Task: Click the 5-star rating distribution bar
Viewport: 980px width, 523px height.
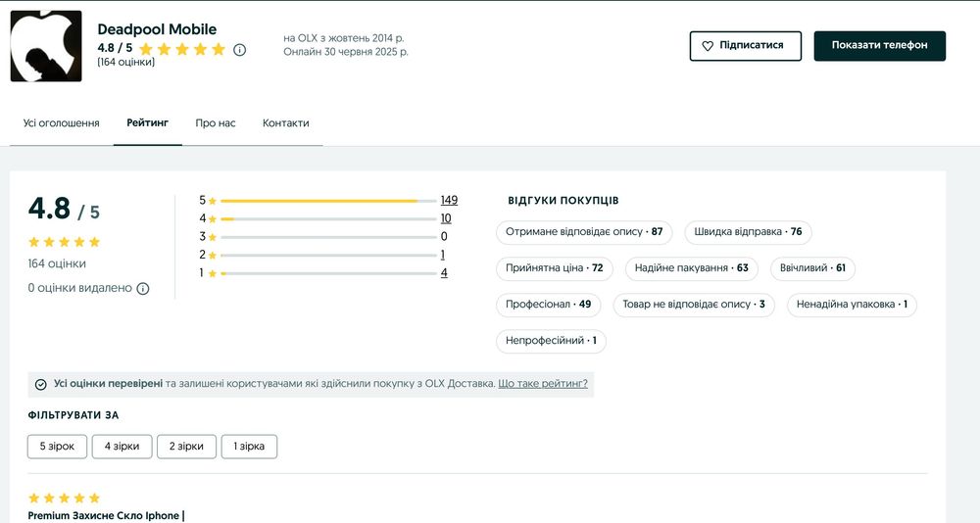Action: 327,201
